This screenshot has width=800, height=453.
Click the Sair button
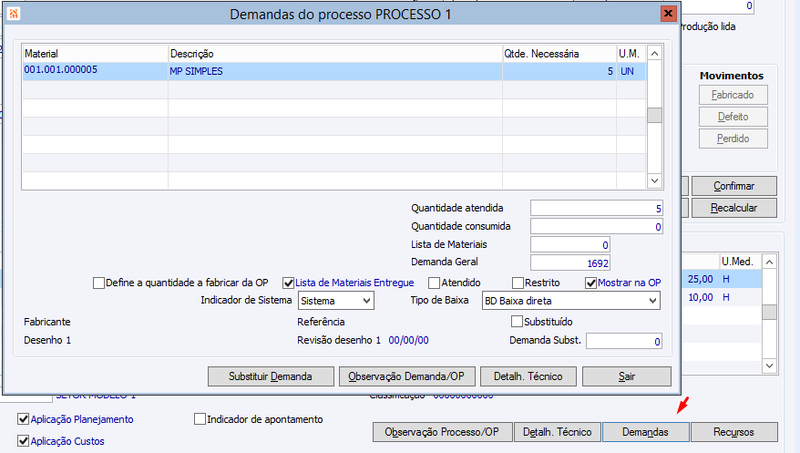627,376
